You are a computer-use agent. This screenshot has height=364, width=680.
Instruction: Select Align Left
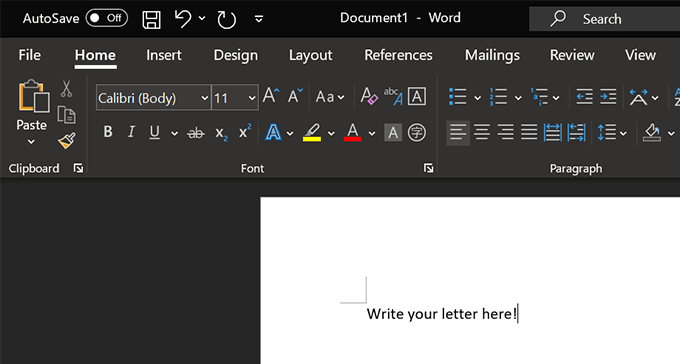pos(458,132)
